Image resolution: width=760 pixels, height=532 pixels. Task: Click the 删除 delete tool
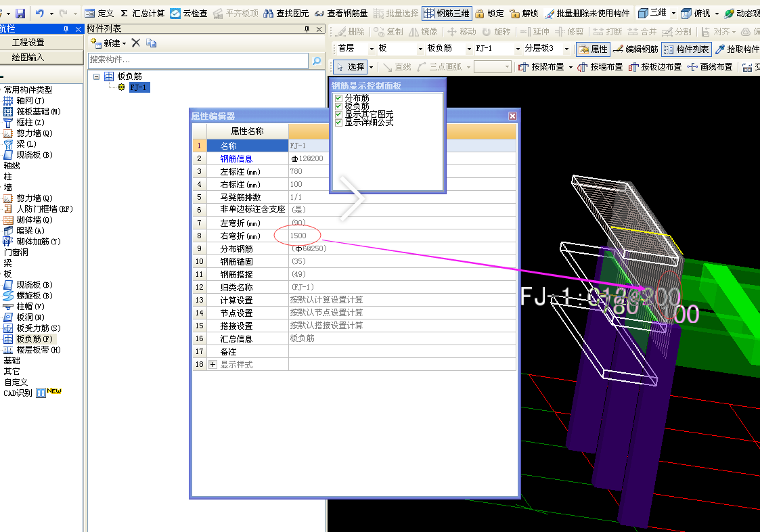(350, 32)
